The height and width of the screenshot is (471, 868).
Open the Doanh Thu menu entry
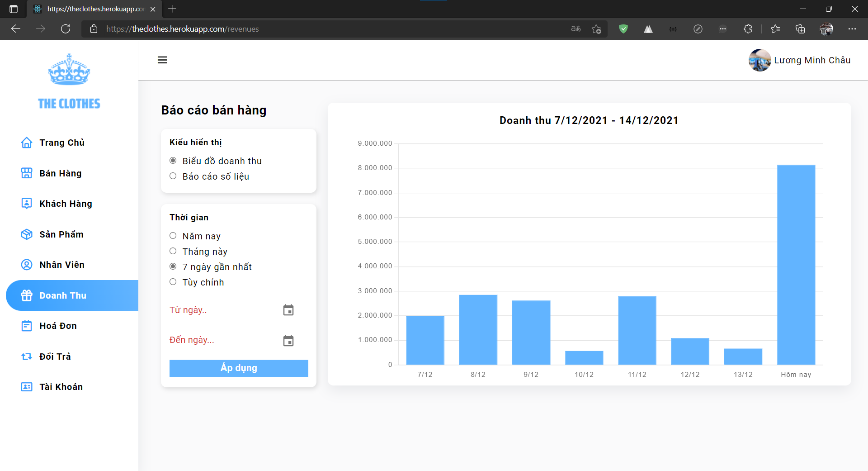click(63, 295)
